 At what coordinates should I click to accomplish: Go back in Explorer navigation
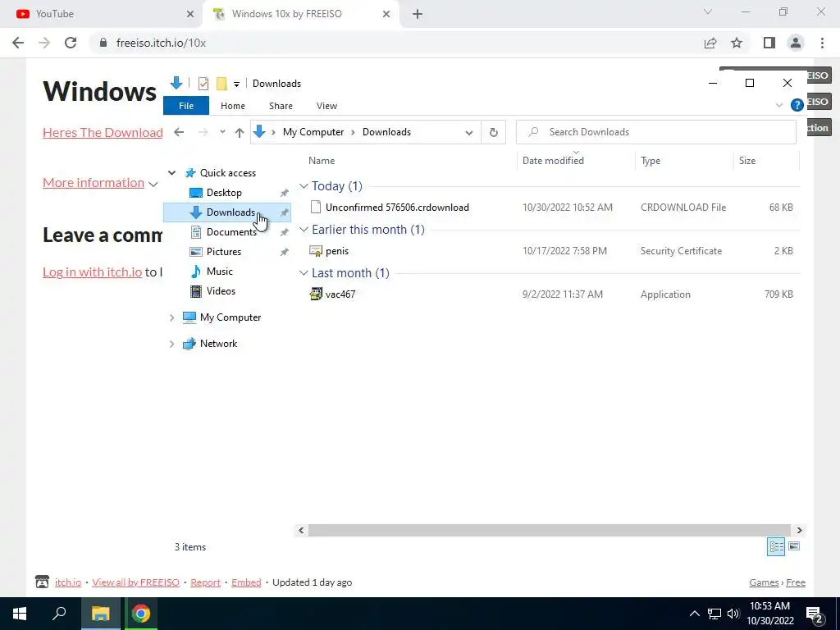point(179,132)
